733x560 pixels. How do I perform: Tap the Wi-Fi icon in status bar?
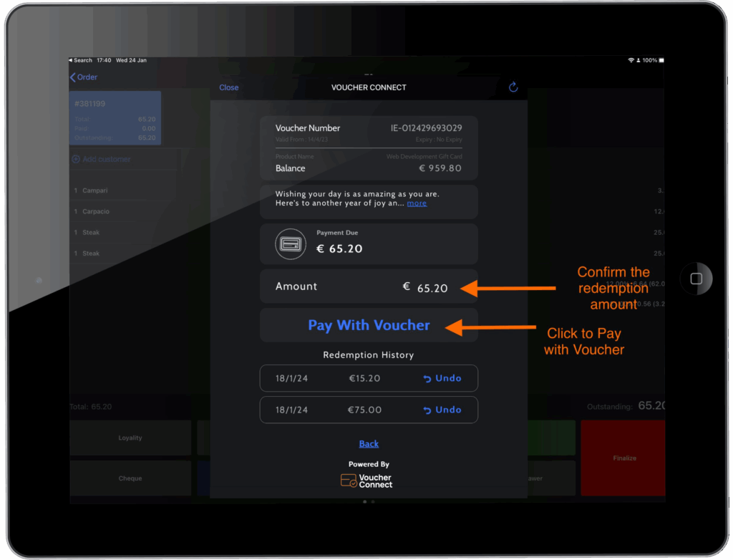click(x=631, y=60)
